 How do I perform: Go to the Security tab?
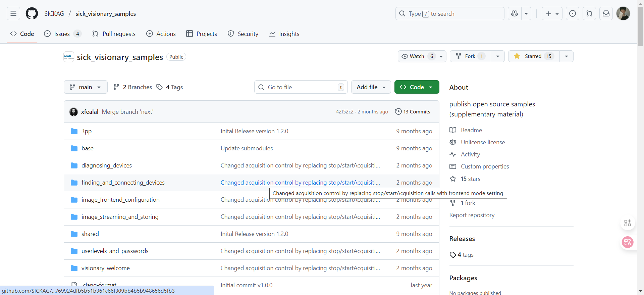tap(243, 34)
